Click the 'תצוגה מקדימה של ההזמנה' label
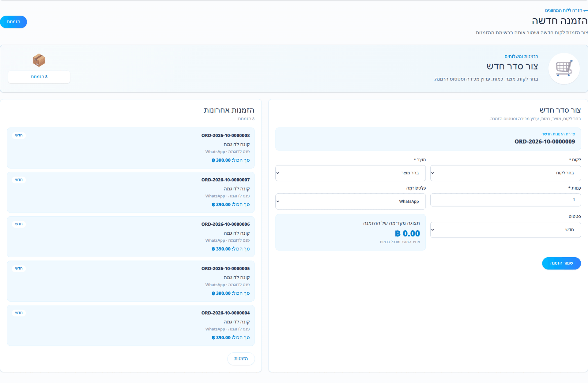 pos(391,223)
